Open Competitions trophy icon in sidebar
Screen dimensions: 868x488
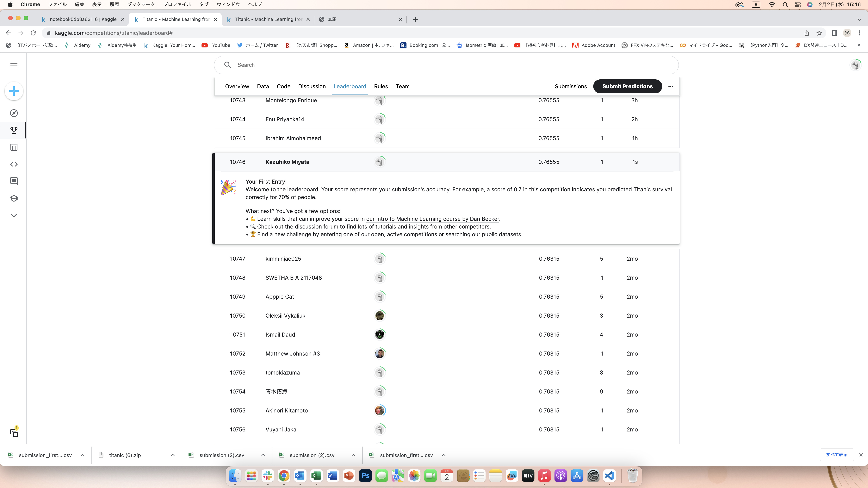click(x=14, y=130)
